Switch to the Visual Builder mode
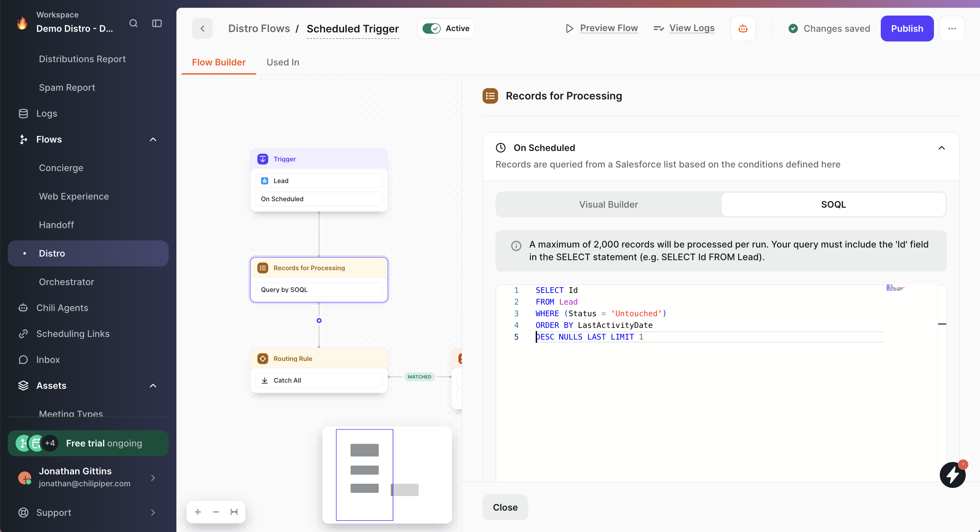The image size is (980, 532). pos(608,204)
